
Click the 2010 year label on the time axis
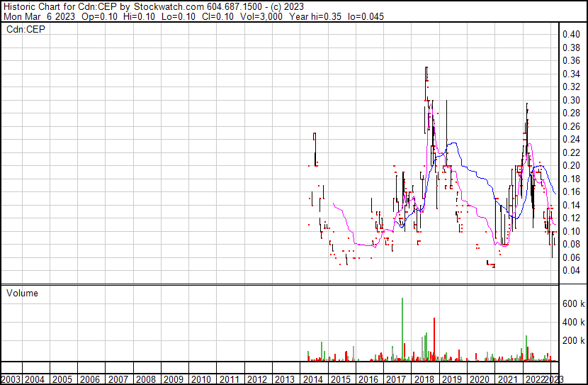tap(201, 379)
